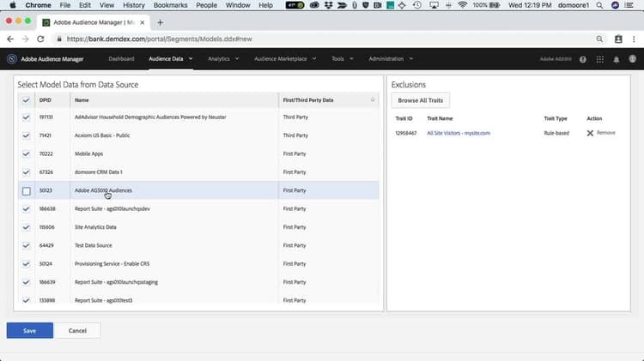644x361 pixels.
Task: Uncheck Site Analytics Data checkbox
Action: click(26, 227)
